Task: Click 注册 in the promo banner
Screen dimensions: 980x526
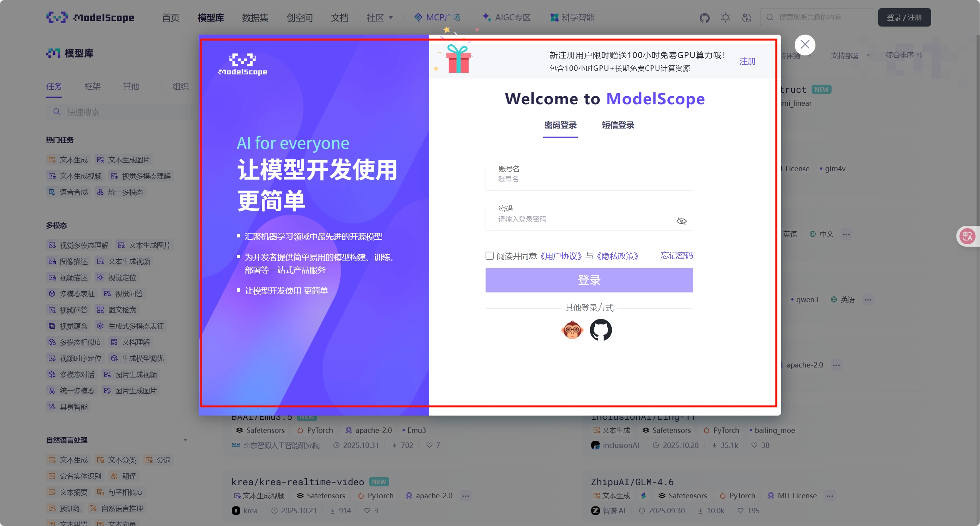Action: click(x=747, y=61)
